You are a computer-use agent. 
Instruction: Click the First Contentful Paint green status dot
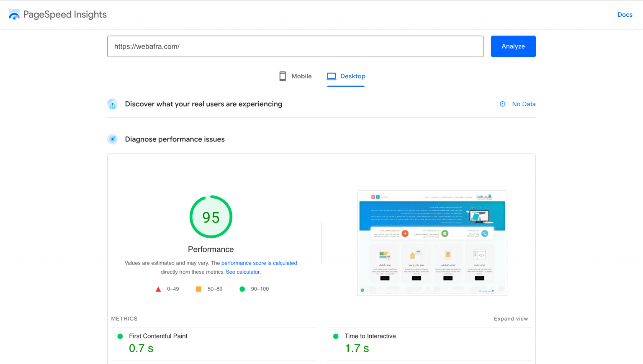[x=120, y=336]
